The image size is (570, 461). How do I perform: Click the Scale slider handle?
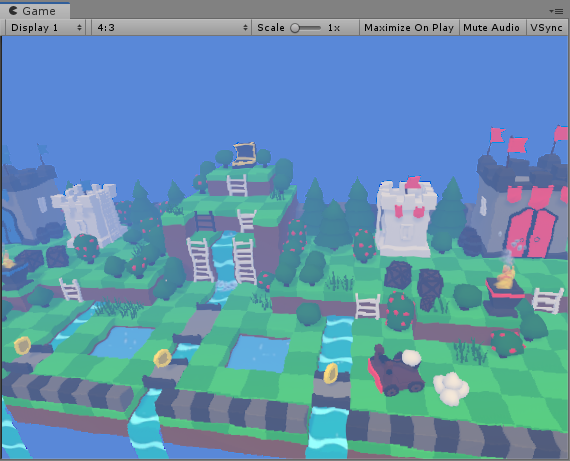click(295, 28)
